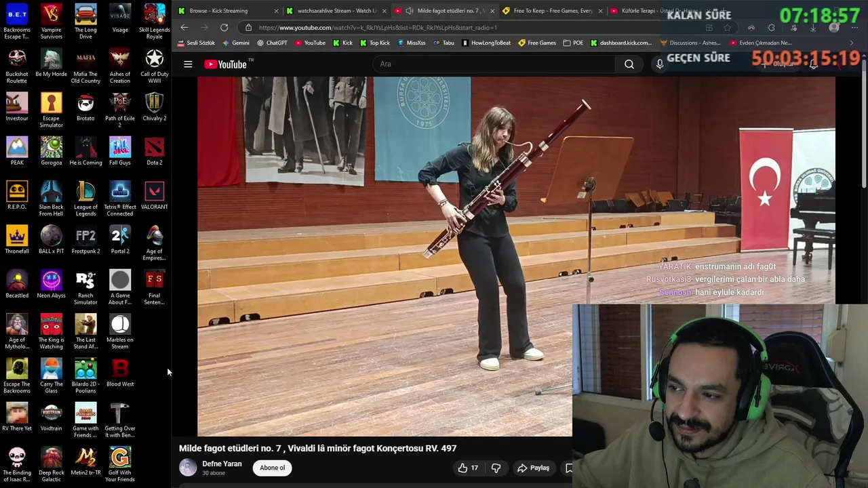Select the Fall Guys desktop icon
868x488 pixels.
tap(120, 151)
